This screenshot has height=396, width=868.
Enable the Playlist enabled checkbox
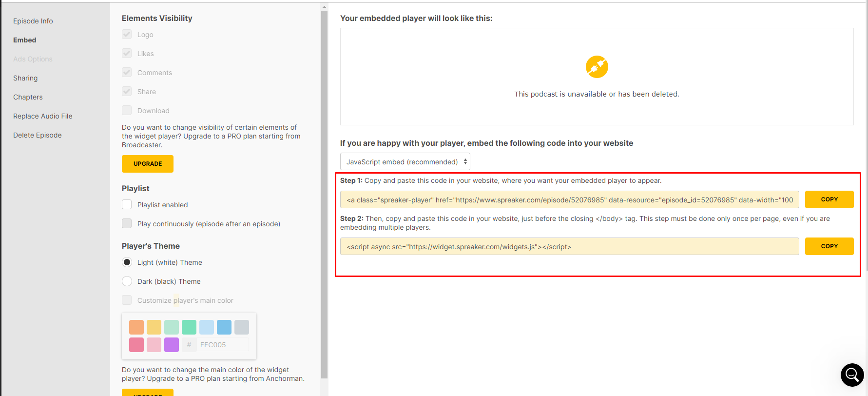pyautogui.click(x=127, y=205)
